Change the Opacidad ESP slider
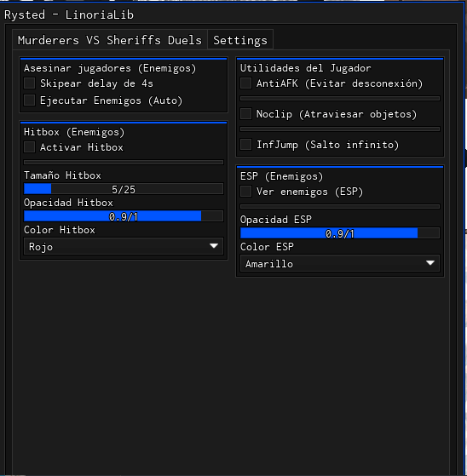Viewport: 467px width, 476px height. 340,233
